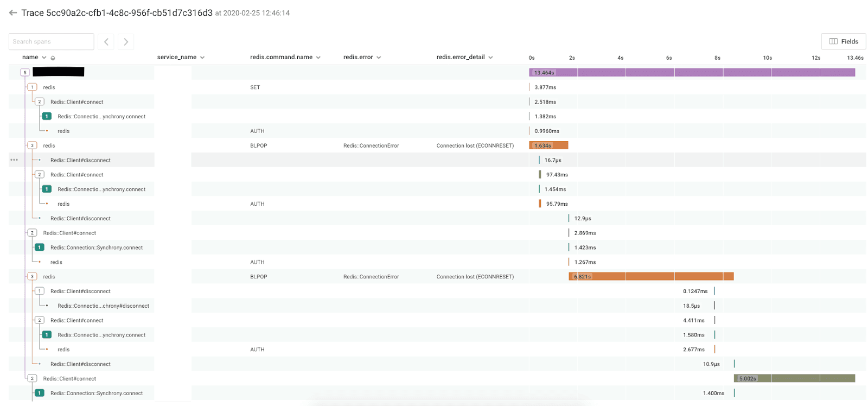
Task: Open the redis.command.name column dropdown
Action: pos(318,58)
